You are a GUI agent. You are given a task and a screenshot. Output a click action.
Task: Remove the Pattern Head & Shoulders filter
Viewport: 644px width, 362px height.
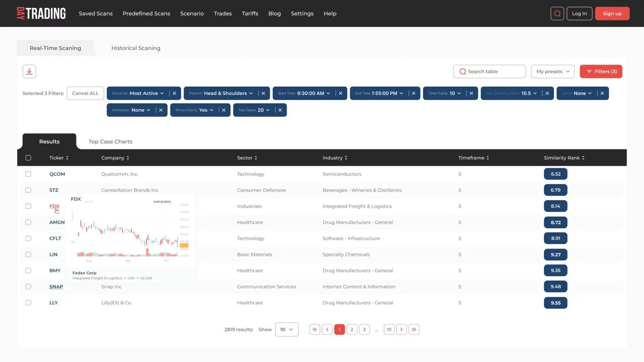[x=263, y=94]
